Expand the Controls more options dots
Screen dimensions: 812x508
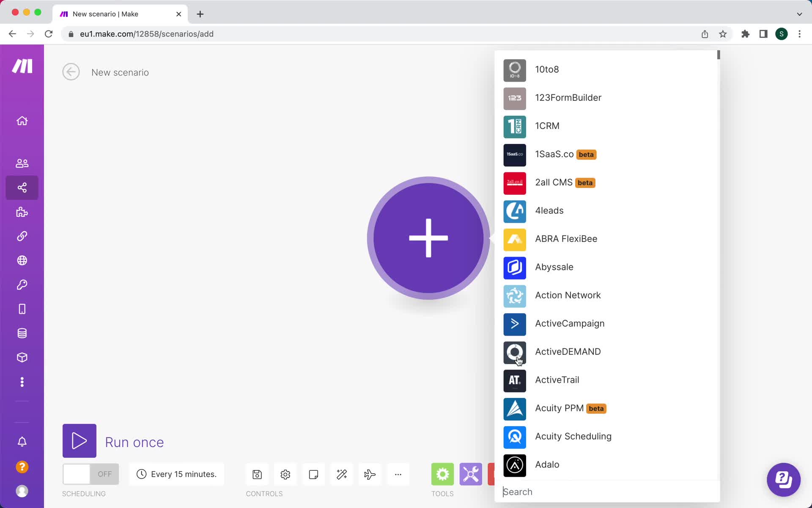398,475
